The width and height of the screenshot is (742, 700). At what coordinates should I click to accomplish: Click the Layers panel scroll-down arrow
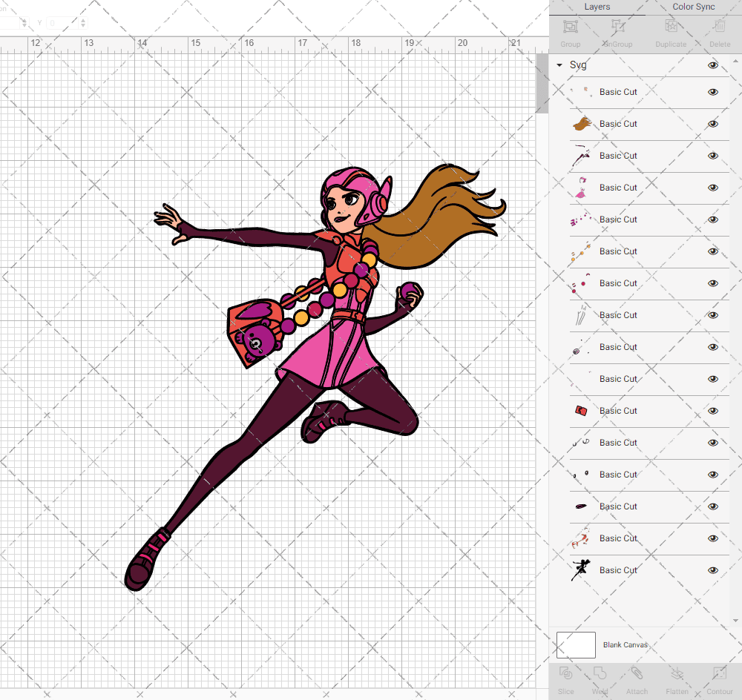click(735, 621)
